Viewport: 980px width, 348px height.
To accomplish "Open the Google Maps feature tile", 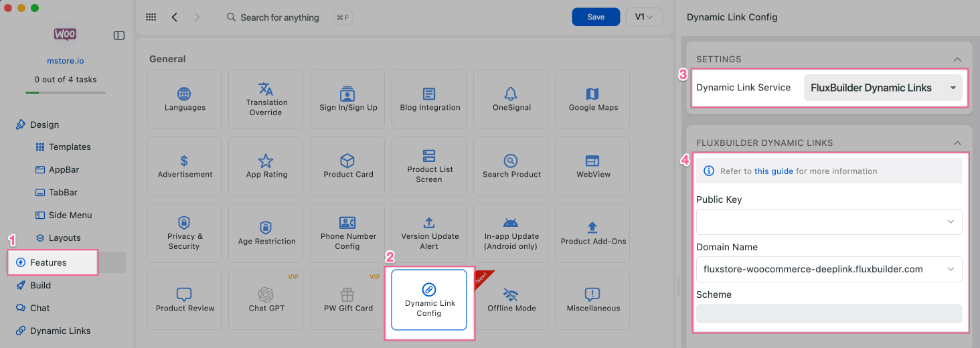I will coord(592,99).
